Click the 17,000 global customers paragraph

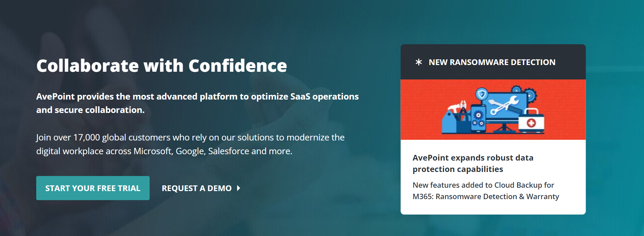pyautogui.click(x=190, y=144)
